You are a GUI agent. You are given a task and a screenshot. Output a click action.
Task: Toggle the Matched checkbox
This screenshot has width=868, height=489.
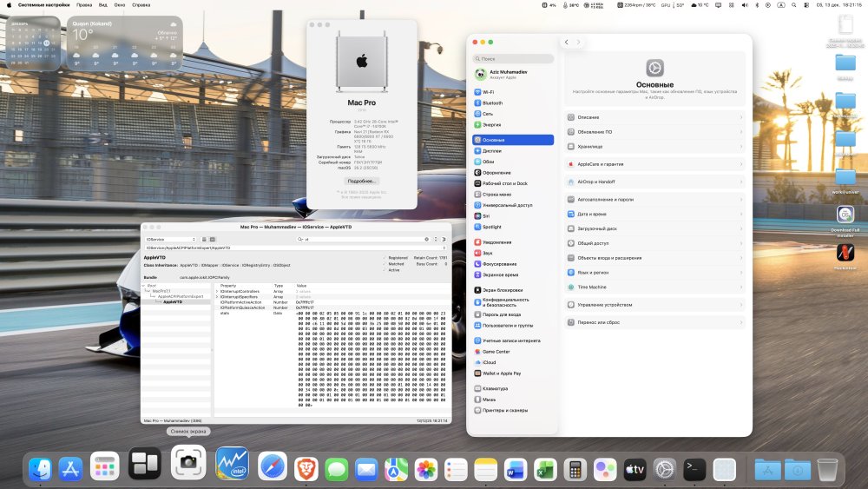pyautogui.click(x=385, y=264)
